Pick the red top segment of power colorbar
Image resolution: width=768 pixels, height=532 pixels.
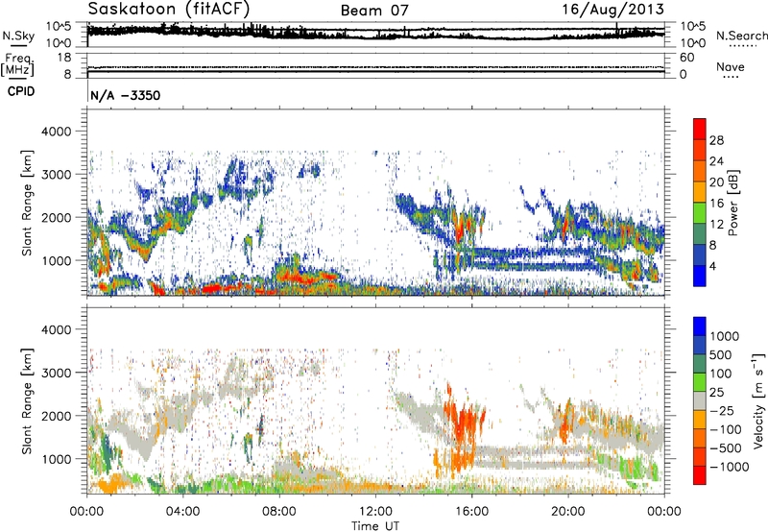700,129
